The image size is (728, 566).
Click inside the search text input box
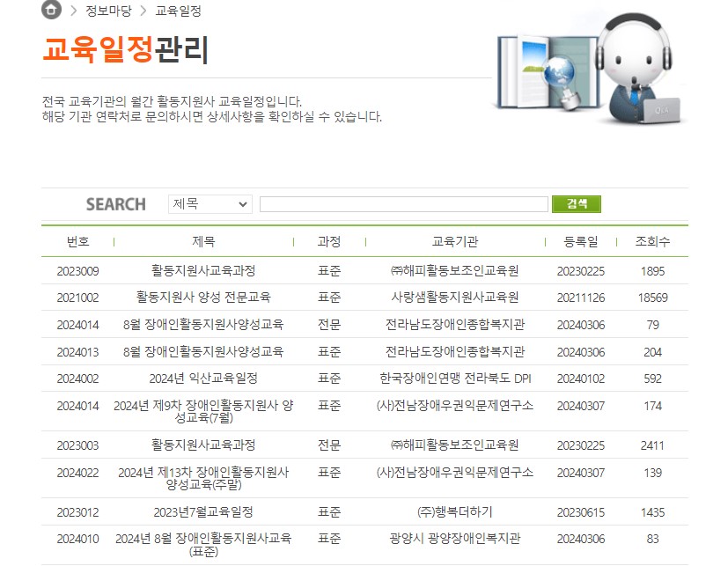[x=403, y=203]
